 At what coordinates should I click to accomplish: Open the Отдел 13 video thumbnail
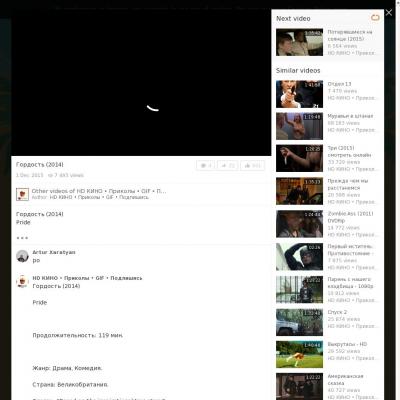pyautogui.click(x=299, y=94)
